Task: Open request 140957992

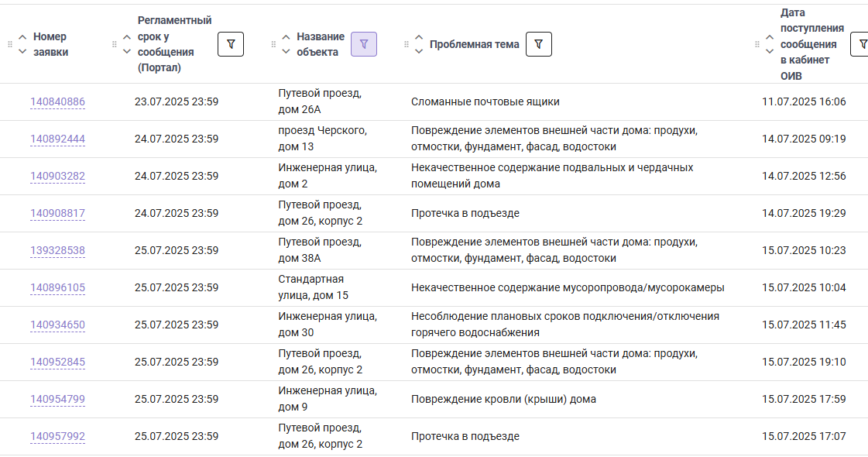Action: pyautogui.click(x=57, y=436)
